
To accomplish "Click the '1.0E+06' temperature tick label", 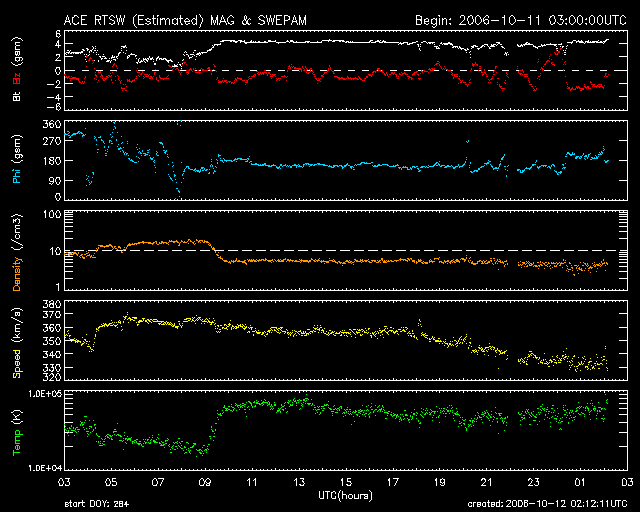I will tap(44, 394).
